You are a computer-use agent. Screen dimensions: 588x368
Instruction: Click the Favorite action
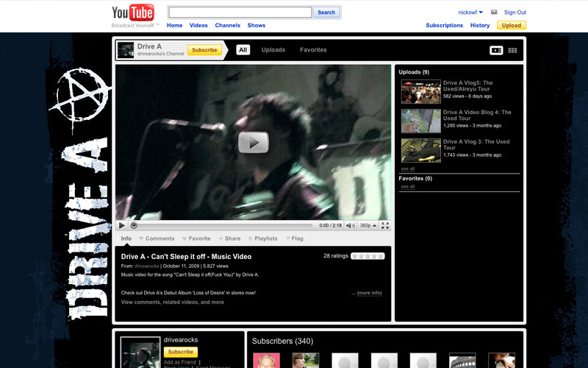pos(196,238)
